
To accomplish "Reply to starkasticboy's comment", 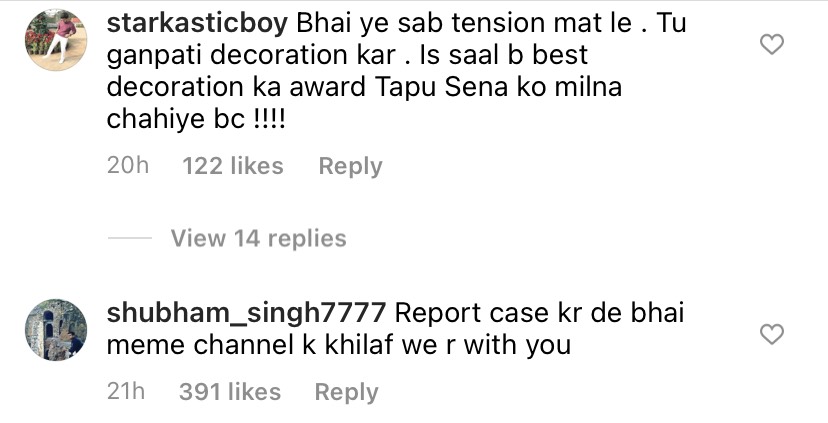I will coord(351,166).
